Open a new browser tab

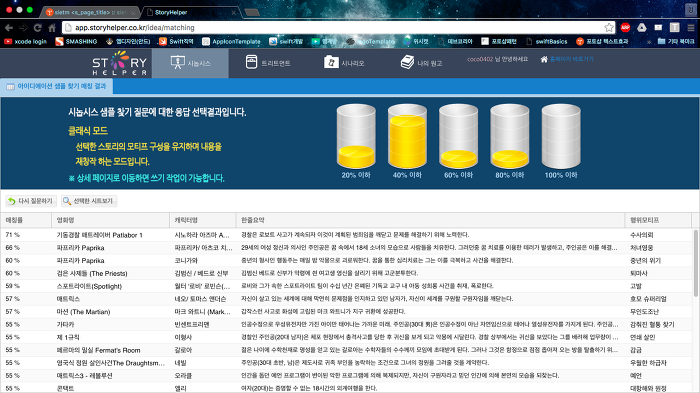coord(252,12)
